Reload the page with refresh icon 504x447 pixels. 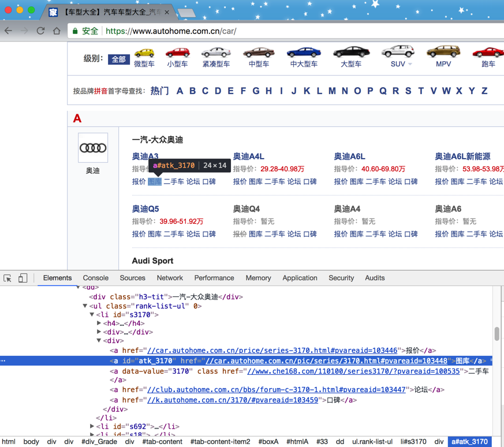coord(40,31)
